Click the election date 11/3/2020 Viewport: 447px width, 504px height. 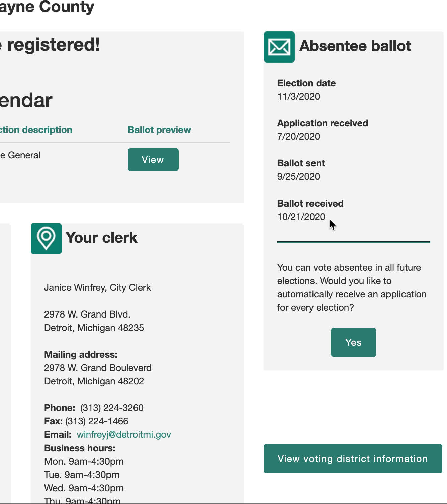[x=298, y=96]
